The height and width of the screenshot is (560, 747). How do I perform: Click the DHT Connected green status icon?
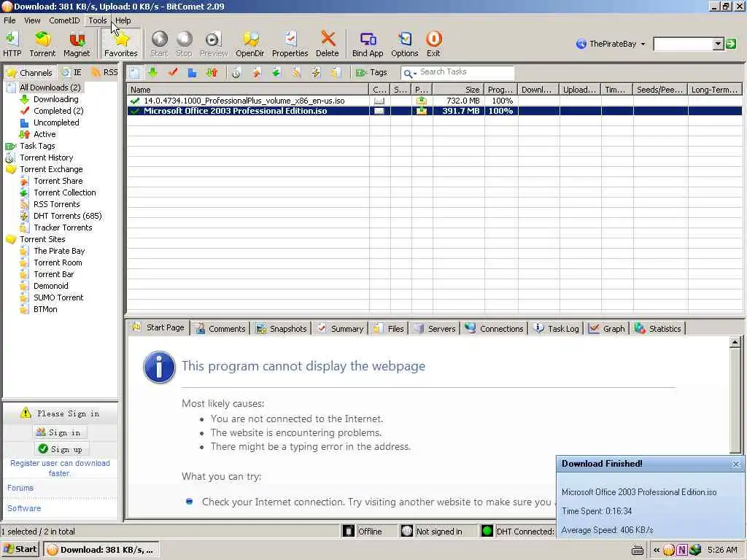487,532
